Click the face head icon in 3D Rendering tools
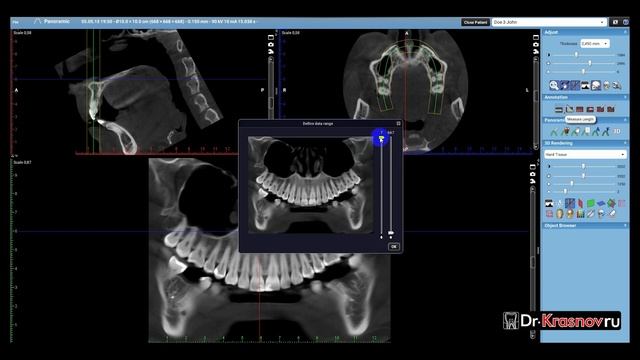 click(560, 213)
